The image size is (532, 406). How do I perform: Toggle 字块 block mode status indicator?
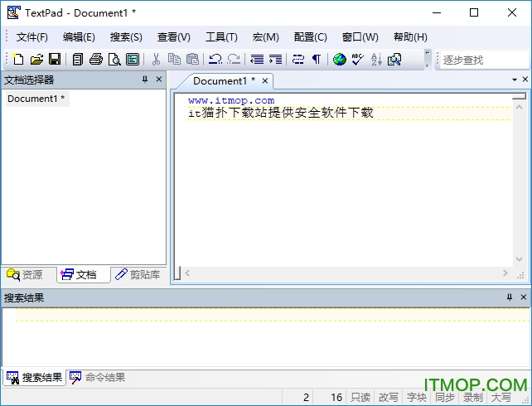pyautogui.click(x=417, y=397)
